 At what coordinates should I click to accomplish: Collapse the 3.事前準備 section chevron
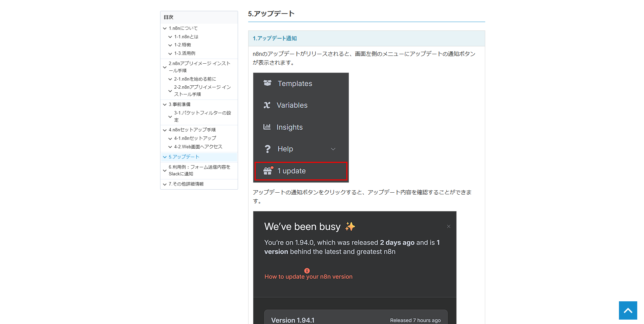(x=165, y=105)
